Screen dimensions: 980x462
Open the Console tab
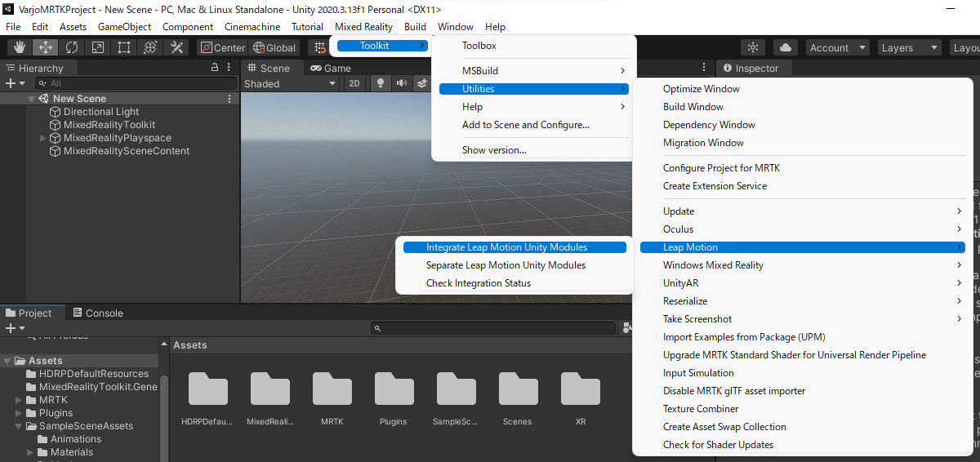click(x=97, y=313)
